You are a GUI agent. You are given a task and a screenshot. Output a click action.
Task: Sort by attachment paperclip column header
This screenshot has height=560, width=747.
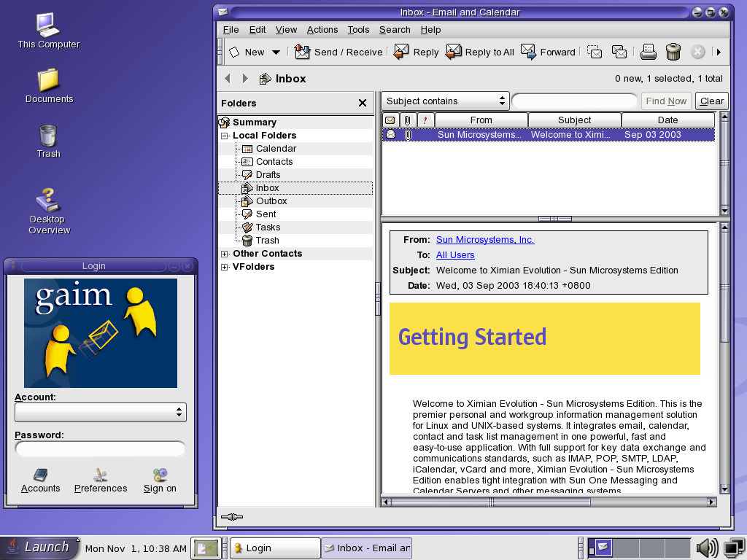click(x=407, y=120)
